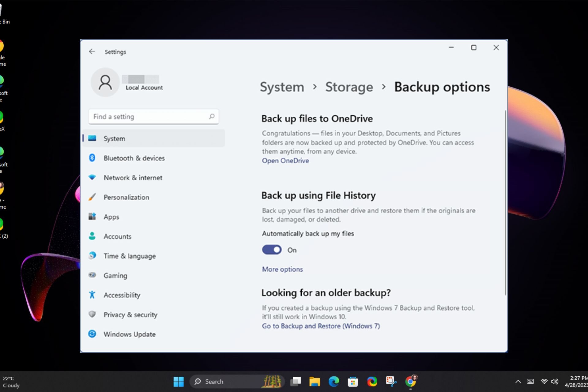The height and width of the screenshot is (392, 588).
Task: Turn off Automatically back up my files
Action: click(272, 250)
